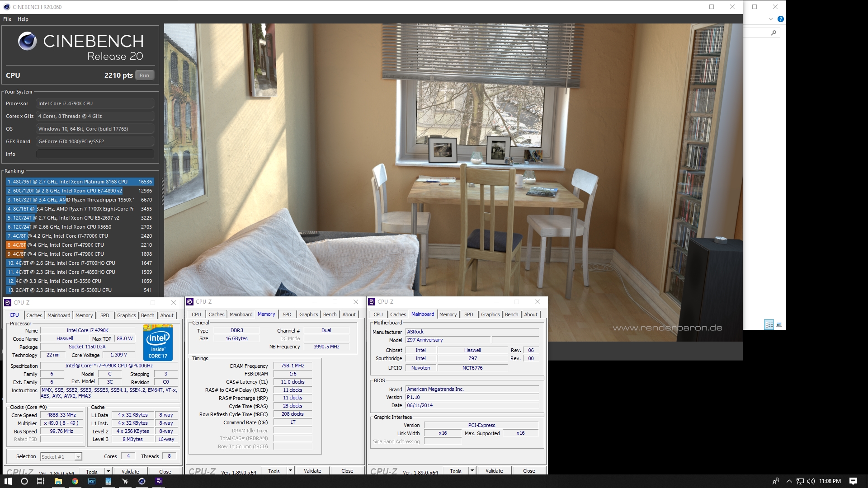Click Tools button in CPU-Z Mainboard window

(x=456, y=471)
